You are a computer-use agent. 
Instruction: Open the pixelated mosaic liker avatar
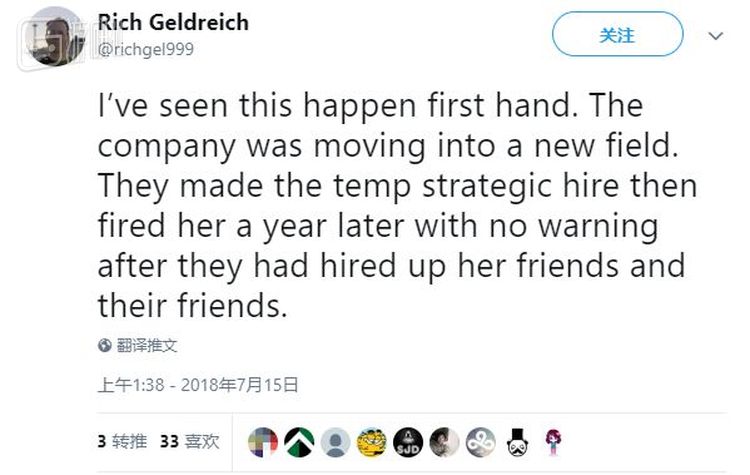[263, 440]
